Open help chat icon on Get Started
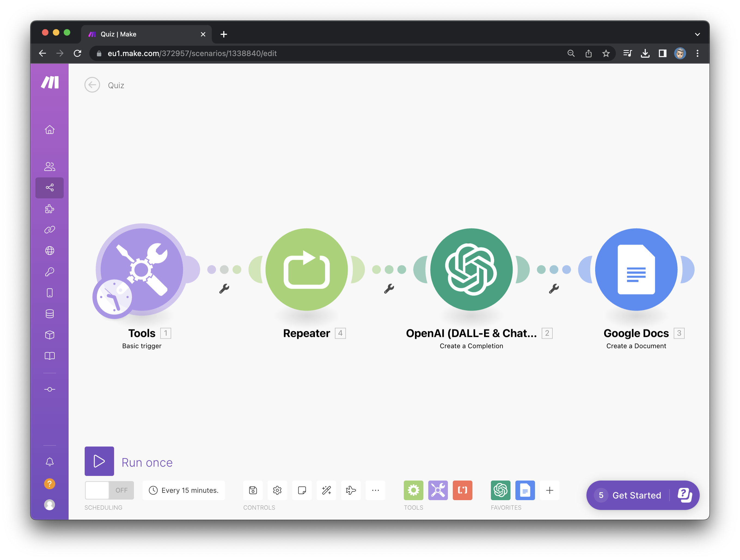740x560 pixels. pos(684,495)
